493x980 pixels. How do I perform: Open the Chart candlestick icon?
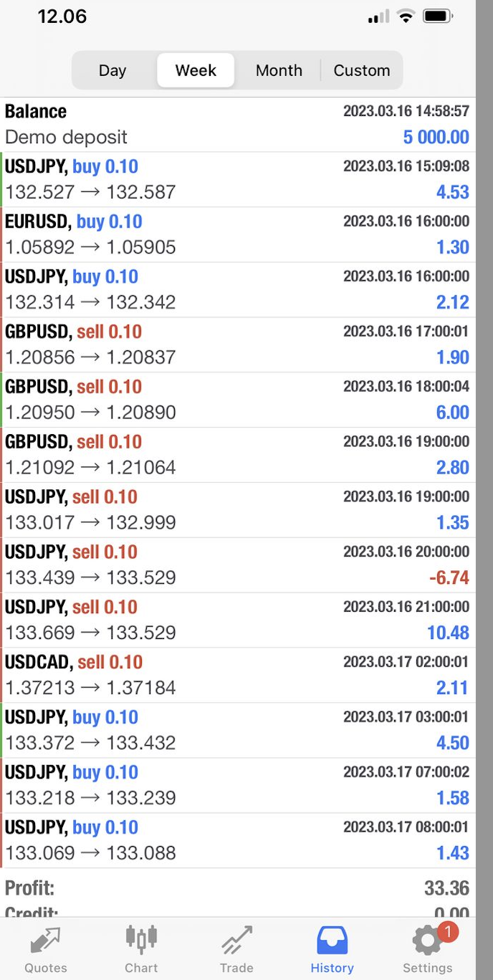click(141, 938)
